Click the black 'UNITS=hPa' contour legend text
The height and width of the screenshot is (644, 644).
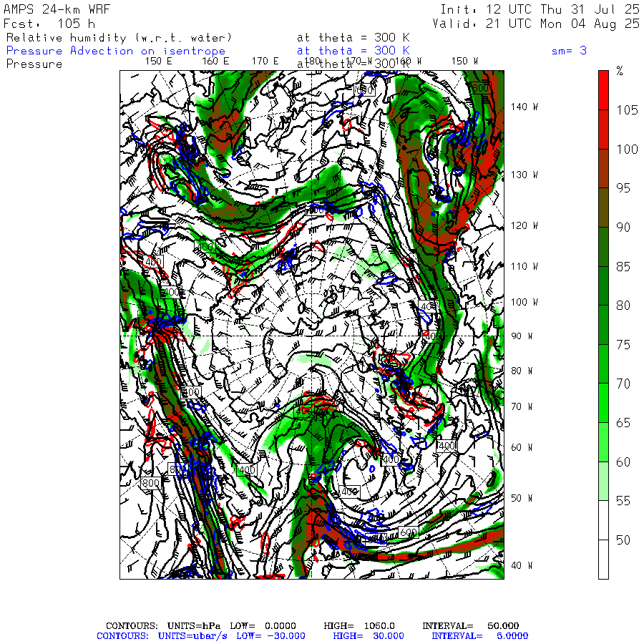click(193, 626)
